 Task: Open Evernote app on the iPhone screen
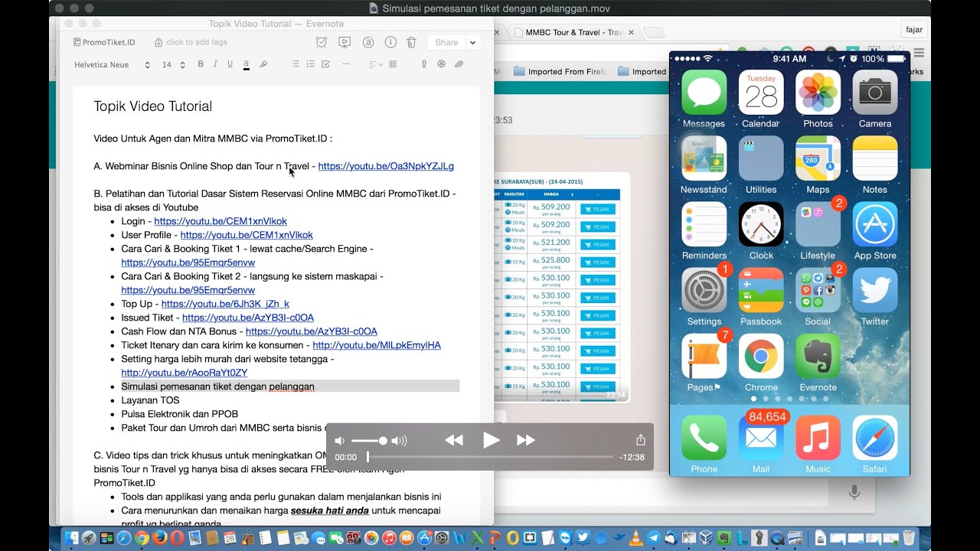point(818,357)
